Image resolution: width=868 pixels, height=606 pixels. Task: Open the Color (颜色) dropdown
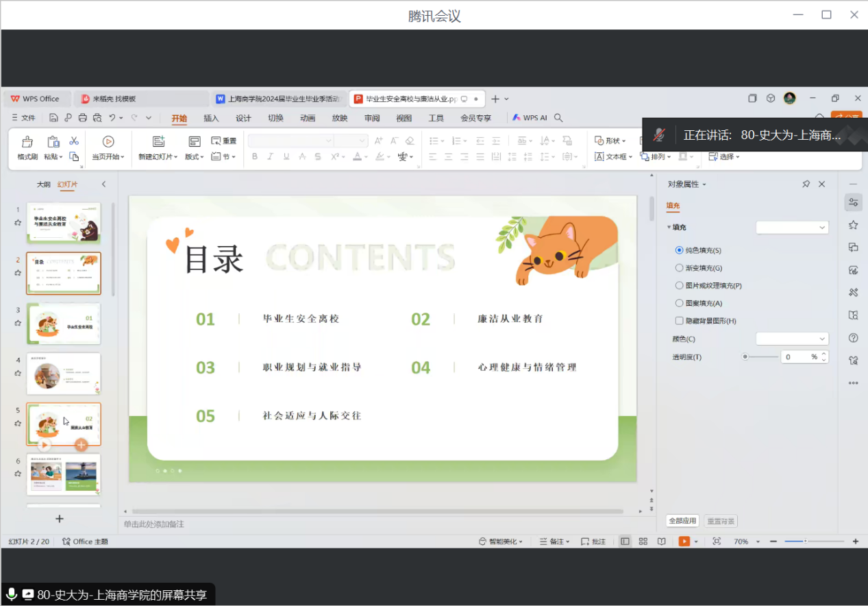(792, 339)
